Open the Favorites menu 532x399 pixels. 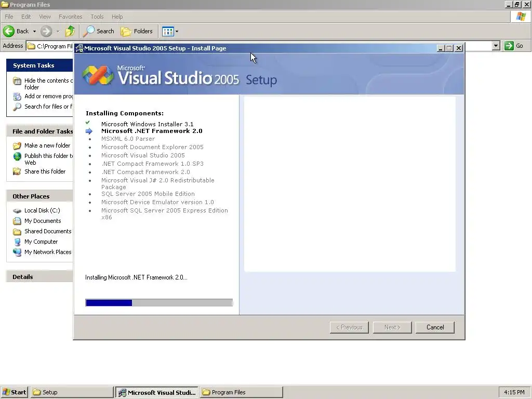(x=70, y=17)
